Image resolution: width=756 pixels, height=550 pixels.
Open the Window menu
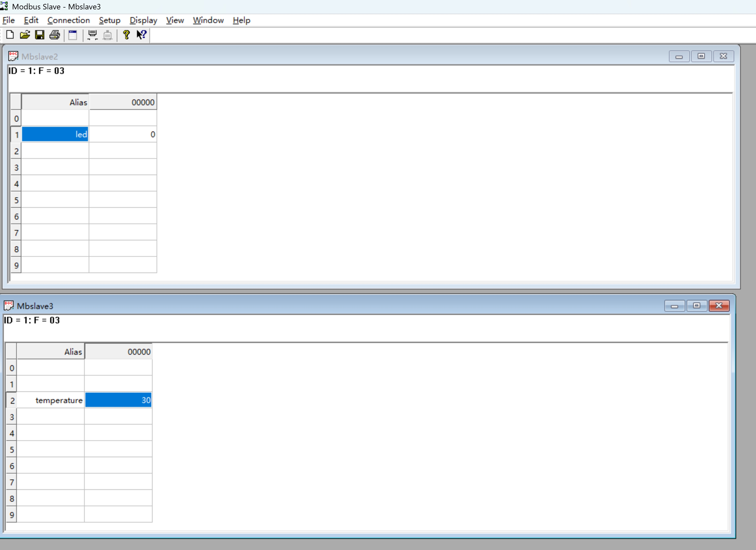(208, 20)
